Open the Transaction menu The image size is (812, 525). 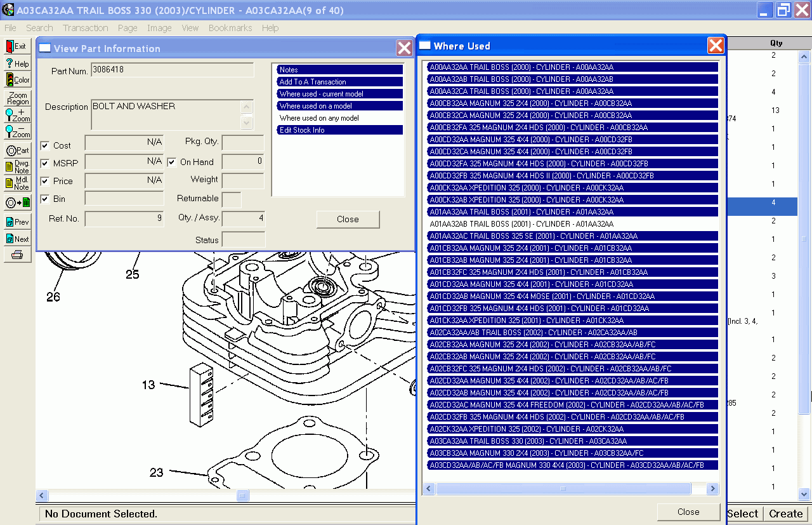pos(85,28)
